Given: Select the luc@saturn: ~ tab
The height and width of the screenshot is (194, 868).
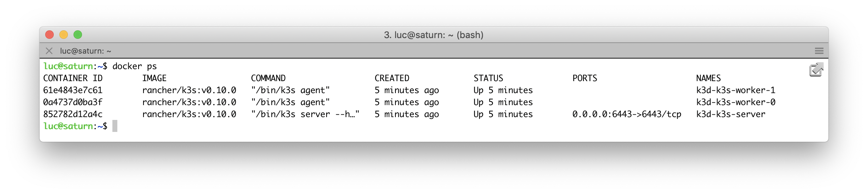Looking at the screenshot, I should click(86, 51).
